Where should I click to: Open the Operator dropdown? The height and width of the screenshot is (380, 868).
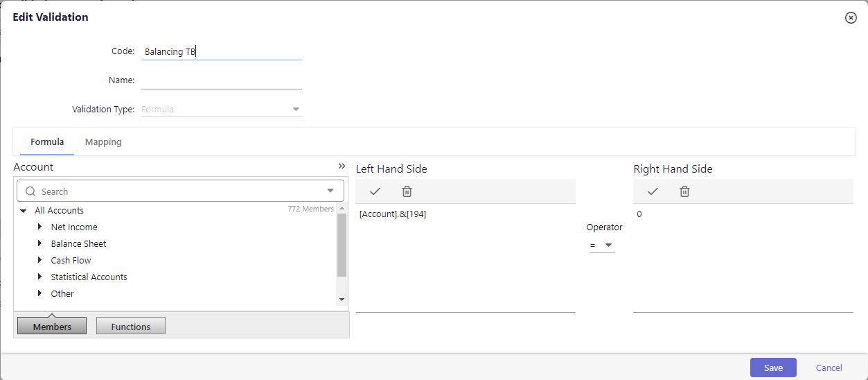(x=602, y=245)
